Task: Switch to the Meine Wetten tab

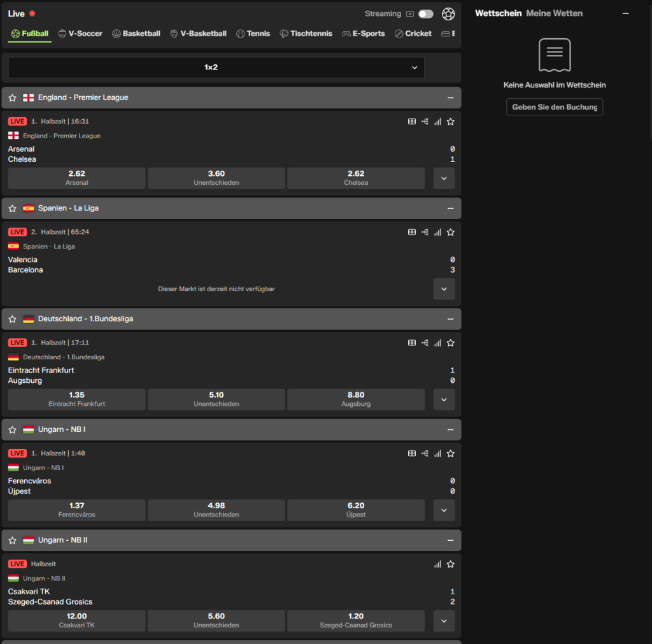Action: (x=555, y=13)
